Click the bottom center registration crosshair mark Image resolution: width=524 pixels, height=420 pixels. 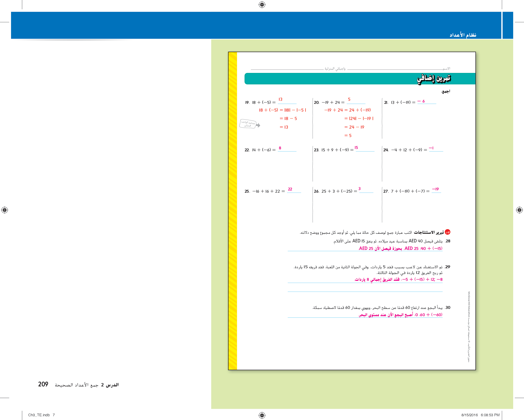(262, 415)
